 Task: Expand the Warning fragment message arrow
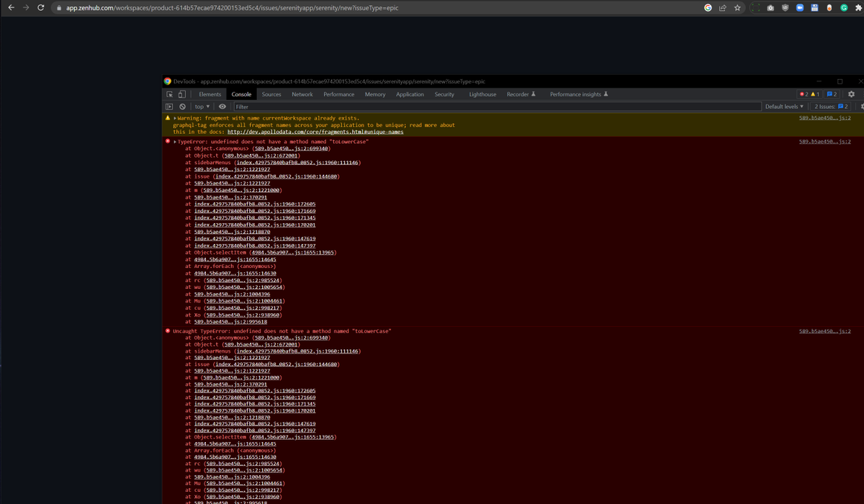pyautogui.click(x=176, y=117)
